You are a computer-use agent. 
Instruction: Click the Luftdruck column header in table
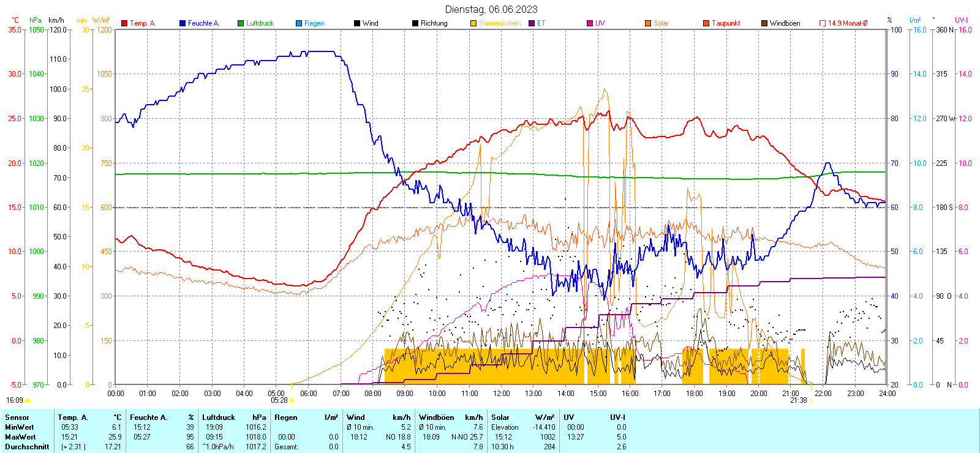tap(219, 417)
